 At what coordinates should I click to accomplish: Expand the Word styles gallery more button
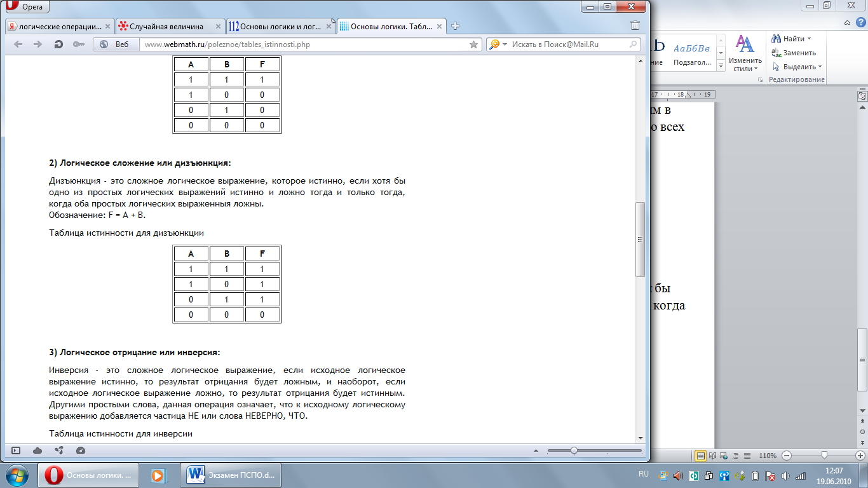(x=721, y=66)
